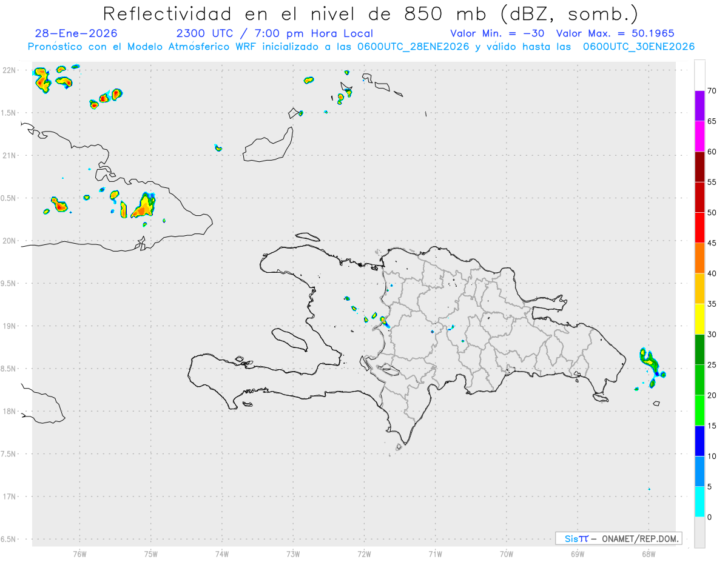The width and height of the screenshot is (728, 562).
Task: Click the "19N" latitude axis label
Action: coord(10,326)
